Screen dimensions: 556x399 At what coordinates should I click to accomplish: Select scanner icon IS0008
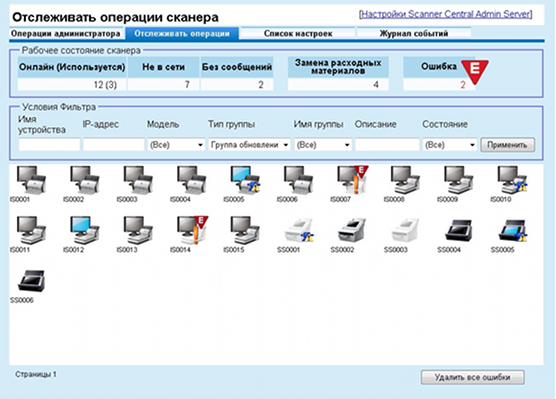[405, 180]
